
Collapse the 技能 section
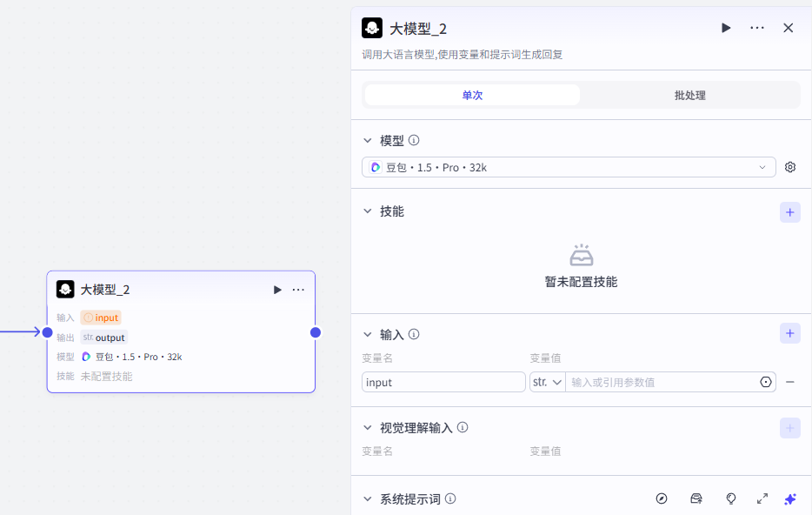(x=368, y=211)
